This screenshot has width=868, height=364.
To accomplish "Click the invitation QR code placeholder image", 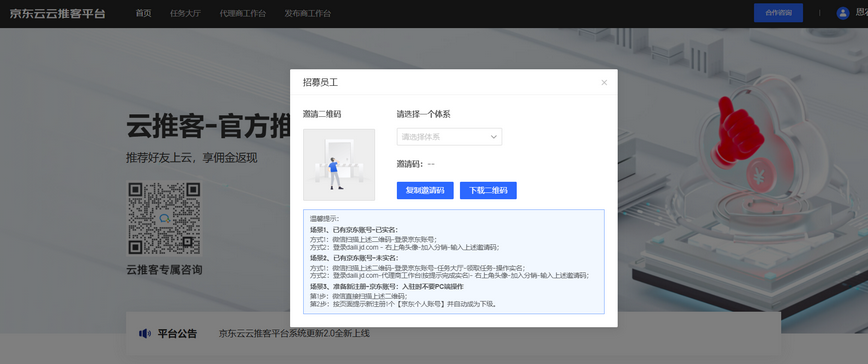I will (x=339, y=165).
